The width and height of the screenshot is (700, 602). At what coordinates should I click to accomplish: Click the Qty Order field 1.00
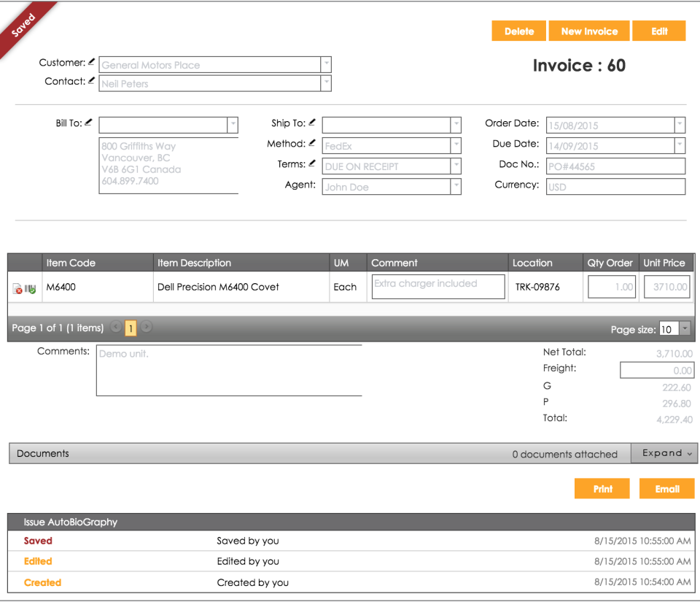(x=612, y=287)
